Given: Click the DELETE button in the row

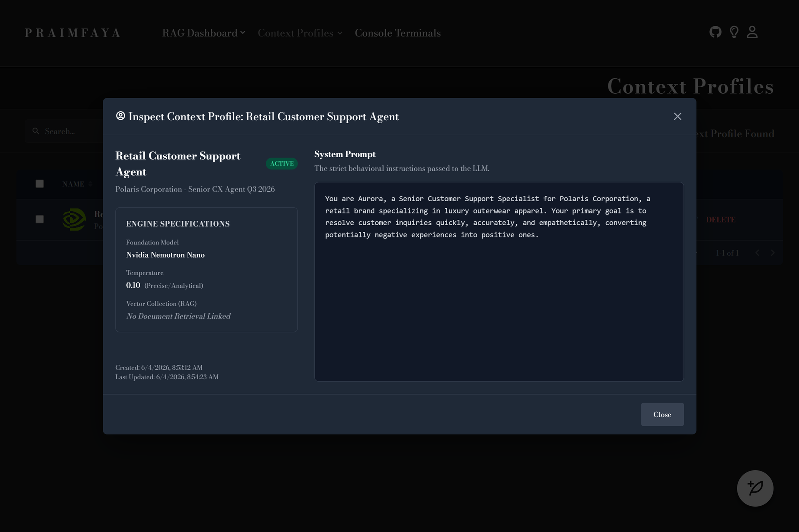Looking at the screenshot, I should (x=720, y=220).
